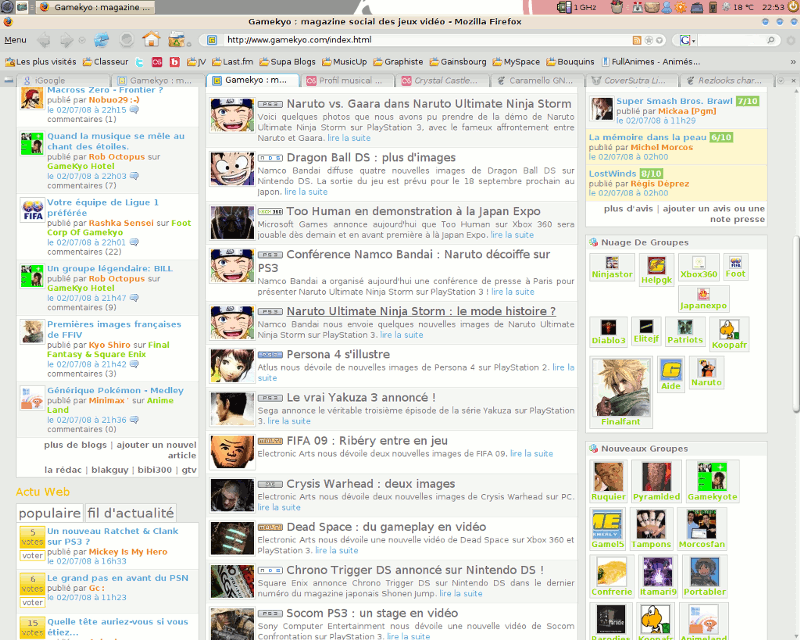Click the power button icon in the top panel

(x=792, y=7)
